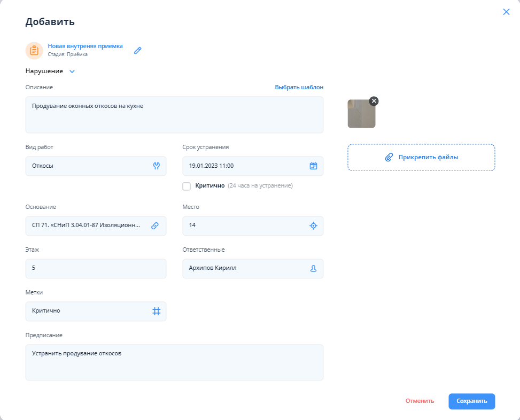Remove the attached photo with X badge
The width and height of the screenshot is (520, 420).
(x=374, y=101)
